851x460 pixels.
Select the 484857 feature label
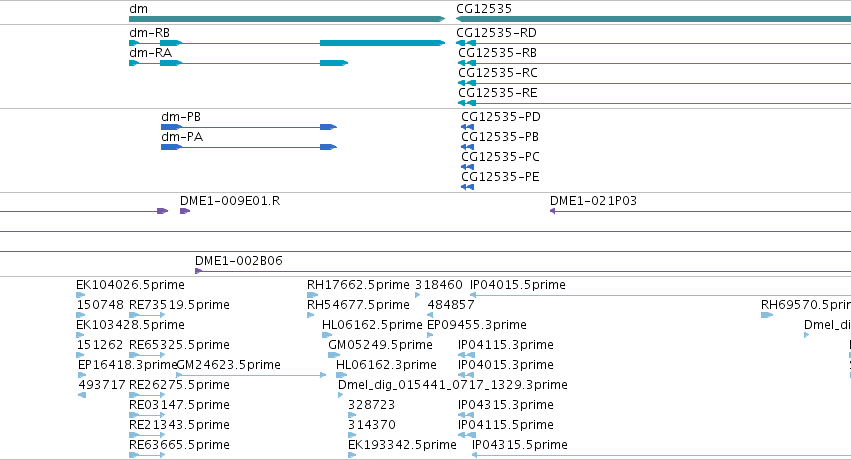point(451,305)
